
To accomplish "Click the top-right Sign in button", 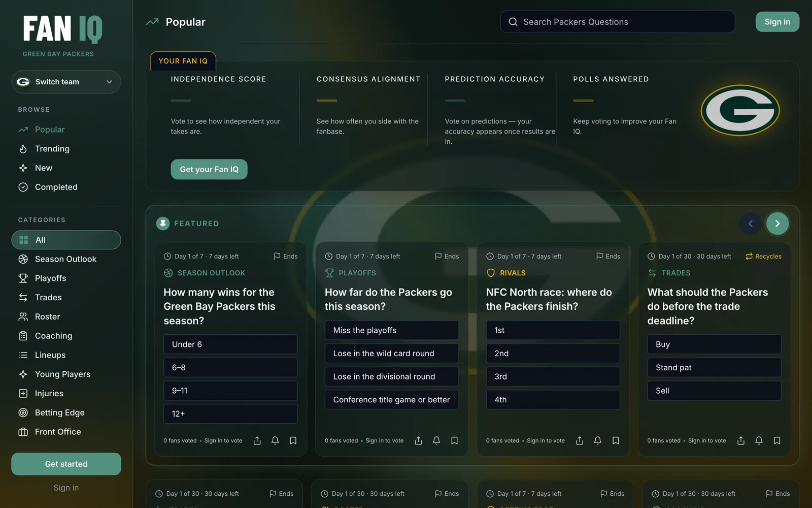I will [777, 22].
